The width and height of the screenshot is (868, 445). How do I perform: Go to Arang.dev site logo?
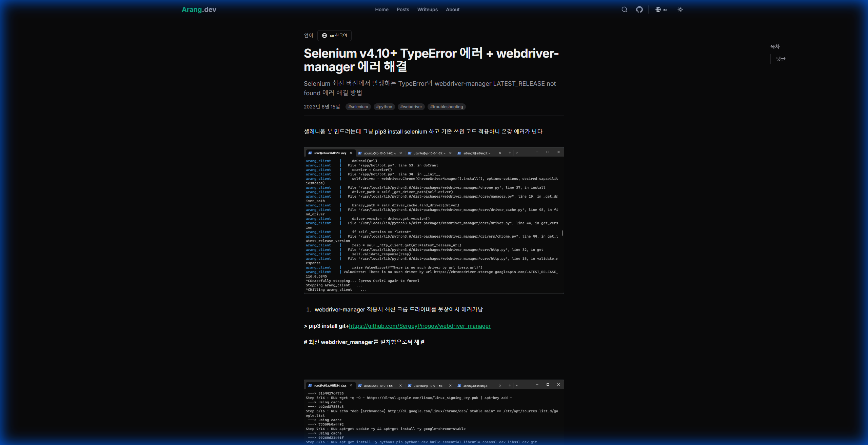click(x=199, y=9)
